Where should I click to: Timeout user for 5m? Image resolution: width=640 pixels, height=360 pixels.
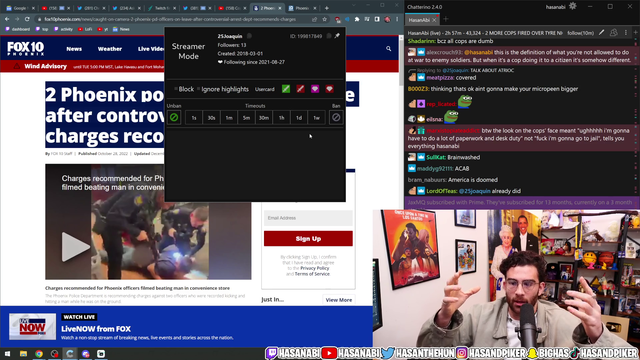pos(247,118)
